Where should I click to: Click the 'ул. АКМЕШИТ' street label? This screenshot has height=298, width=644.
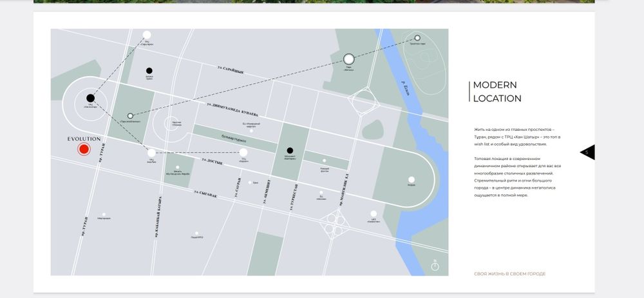[x=267, y=192]
